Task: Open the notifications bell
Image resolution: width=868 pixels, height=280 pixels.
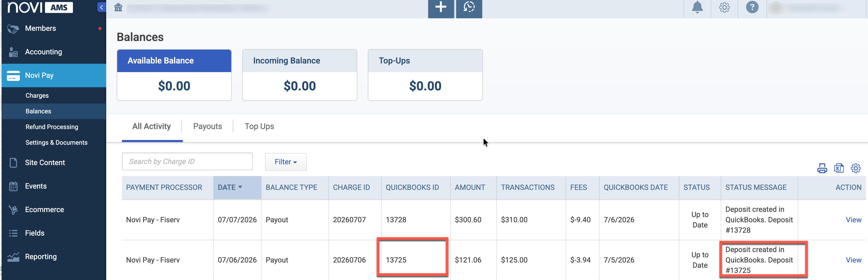Action: pos(697,7)
